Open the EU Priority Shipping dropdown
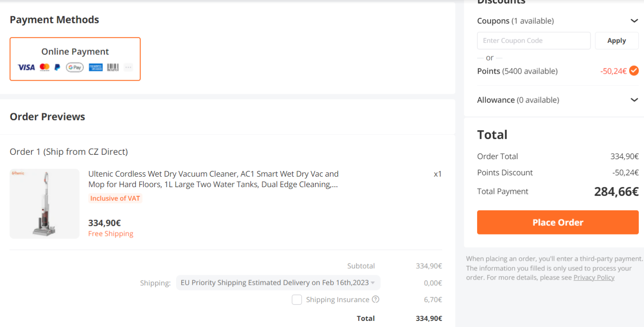This screenshot has width=644, height=327. [278, 283]
